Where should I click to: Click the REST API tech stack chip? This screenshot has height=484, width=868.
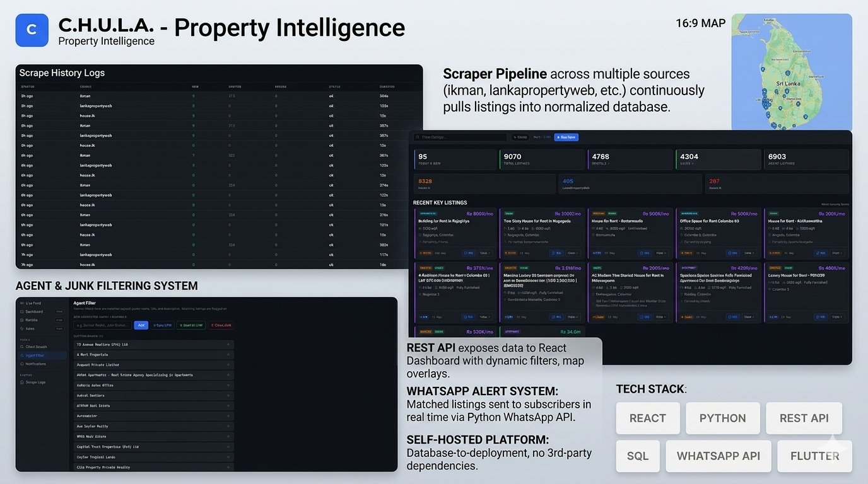[804, 418]
